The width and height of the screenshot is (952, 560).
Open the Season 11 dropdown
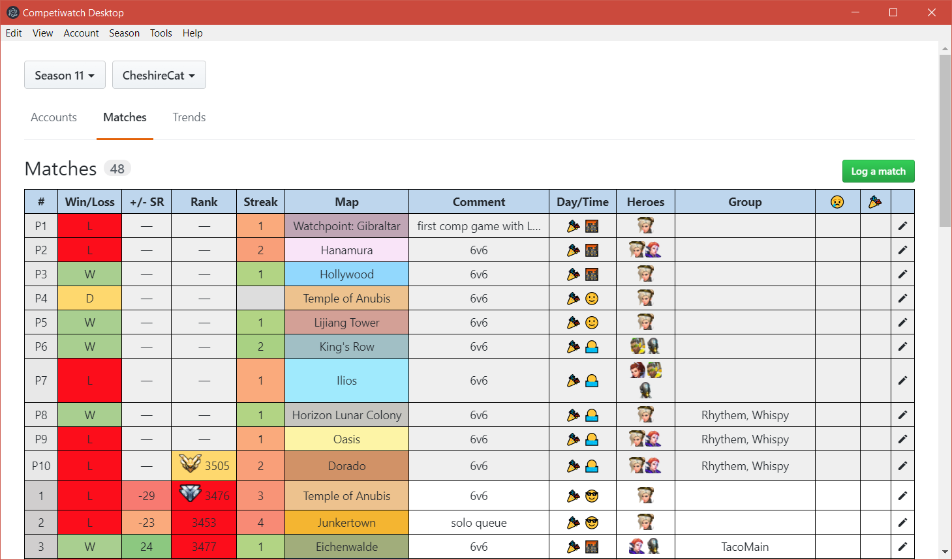pyautogui.click(x=65, y=75)
